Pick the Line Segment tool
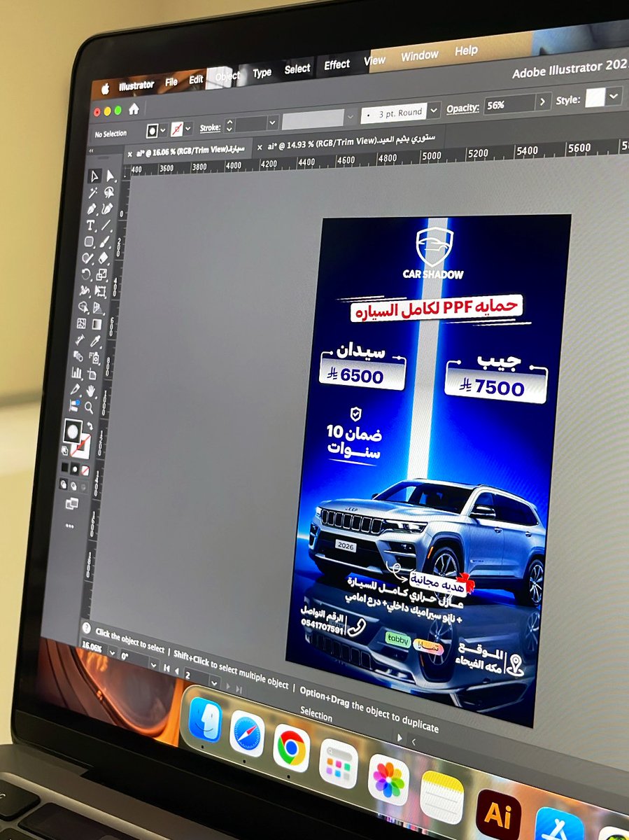 [x=106, y=226]
